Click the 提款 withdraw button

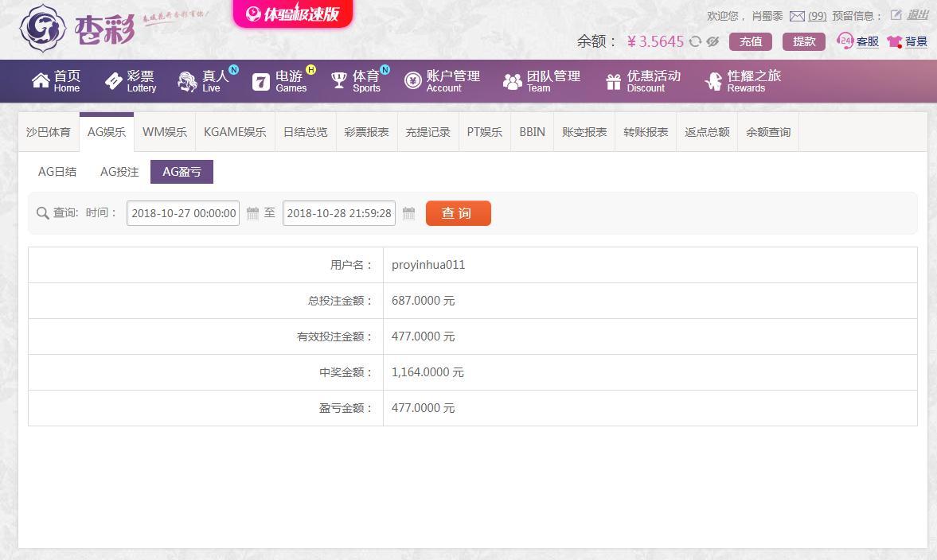pos(804,42)
